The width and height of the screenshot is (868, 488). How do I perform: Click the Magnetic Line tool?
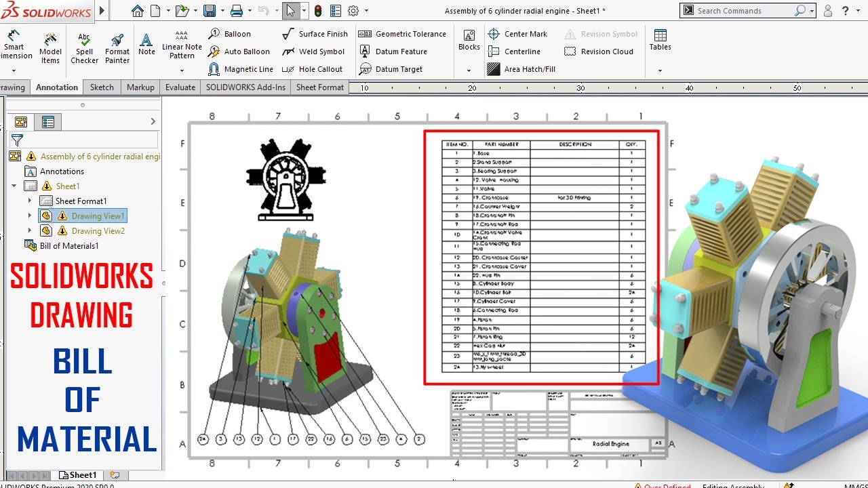[x=241, y=69]
